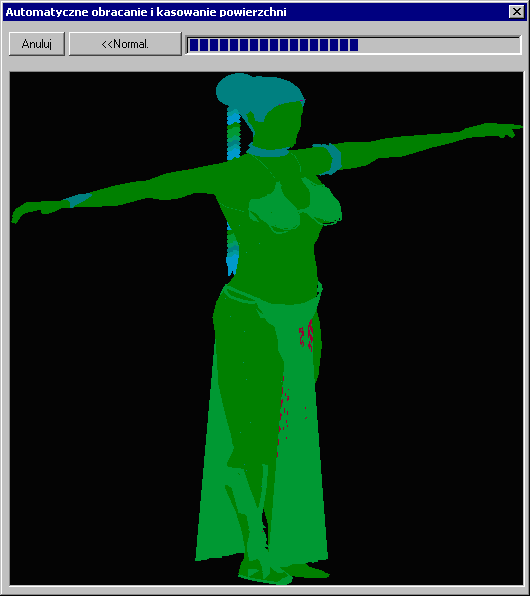Select the red marked surfaces on hip
The height and width of the screenshot is (596, 530).
pyautogui.click(x=306, y=334)
